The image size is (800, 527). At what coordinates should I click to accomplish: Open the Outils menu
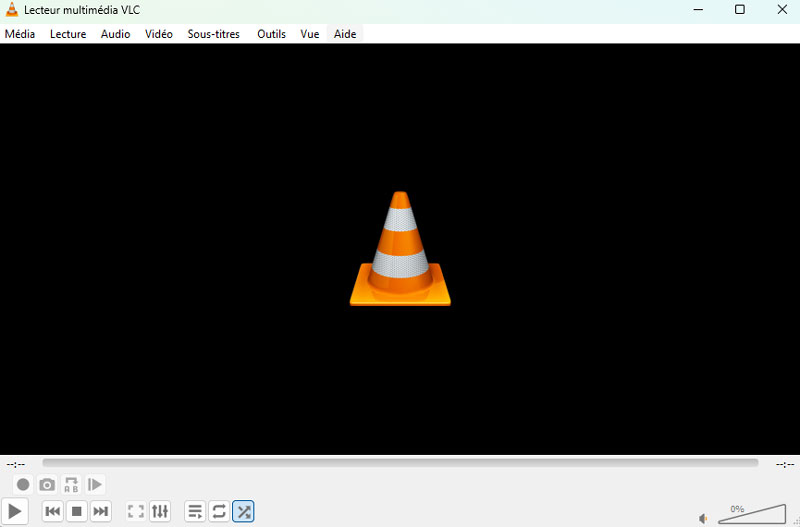click(x=271, y=34)
